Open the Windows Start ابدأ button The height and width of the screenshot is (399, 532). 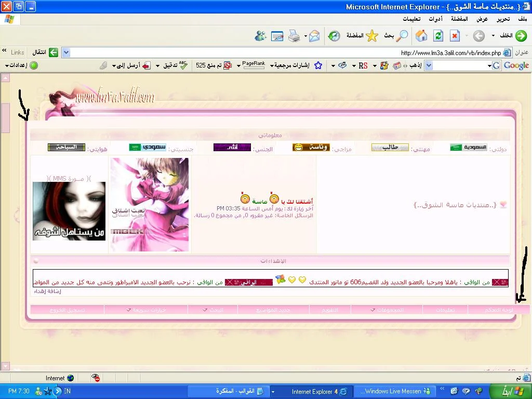tap(511, 391)
